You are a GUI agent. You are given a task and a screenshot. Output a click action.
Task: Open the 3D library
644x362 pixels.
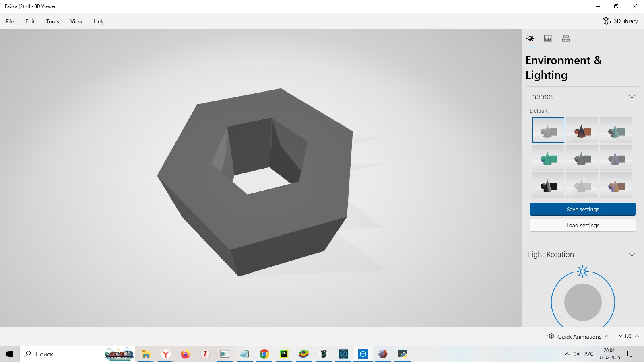(620, 21)
